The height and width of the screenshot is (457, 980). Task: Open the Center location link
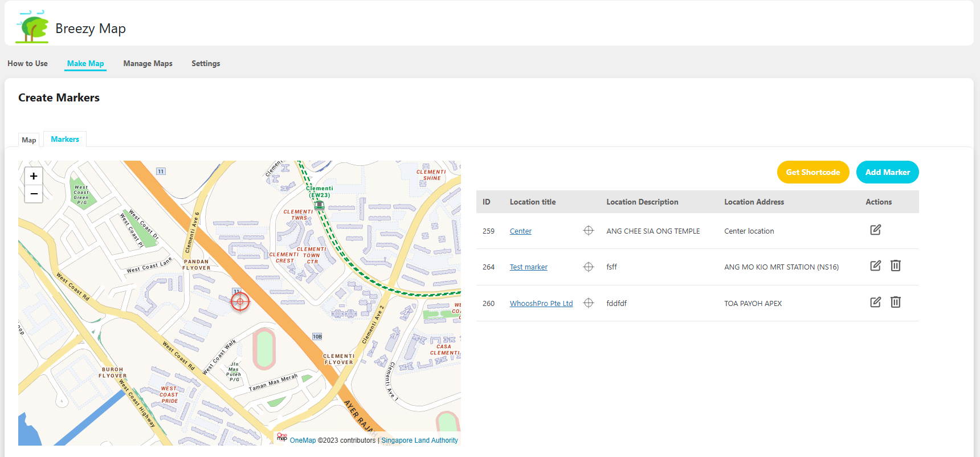(520, 231)
